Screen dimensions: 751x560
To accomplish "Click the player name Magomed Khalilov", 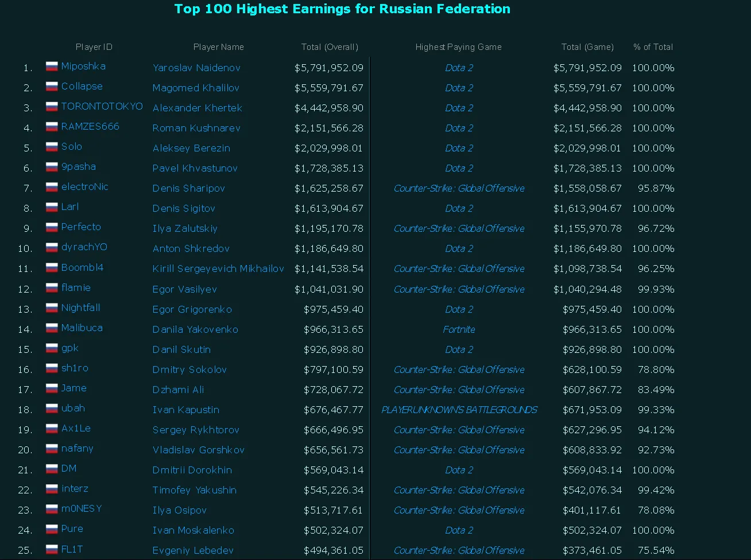I will (196, 88).
